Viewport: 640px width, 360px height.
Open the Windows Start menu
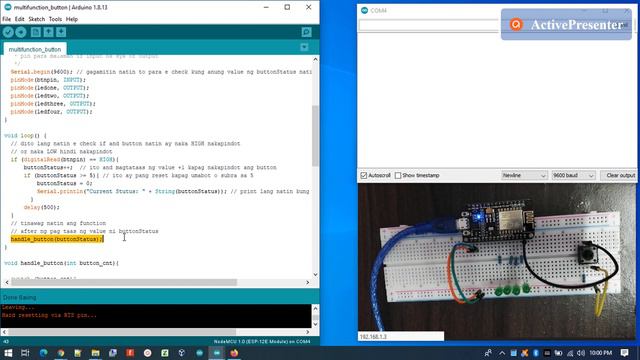pyautogui.click(x=8, y=353)
